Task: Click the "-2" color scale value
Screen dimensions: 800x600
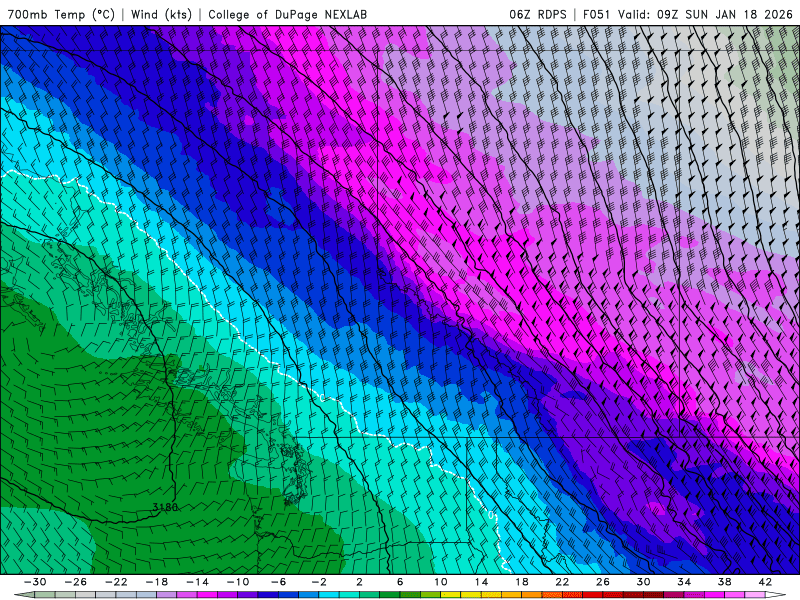Action: tap(319, 582)
